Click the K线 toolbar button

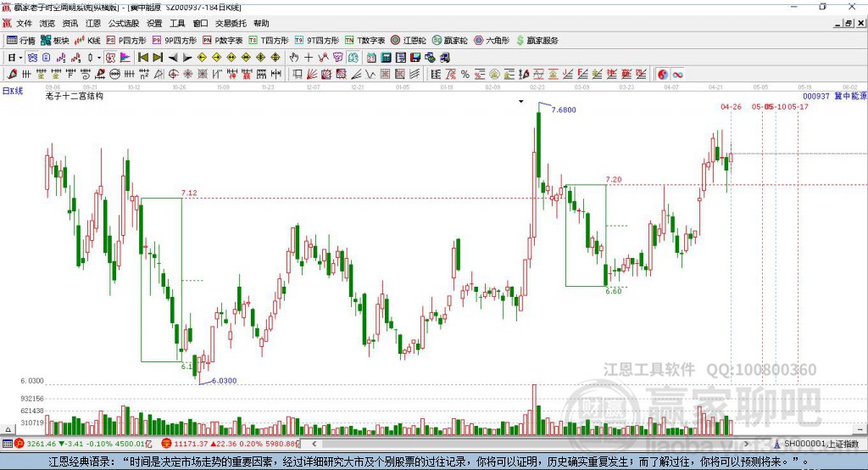click(x=87, y=41)
